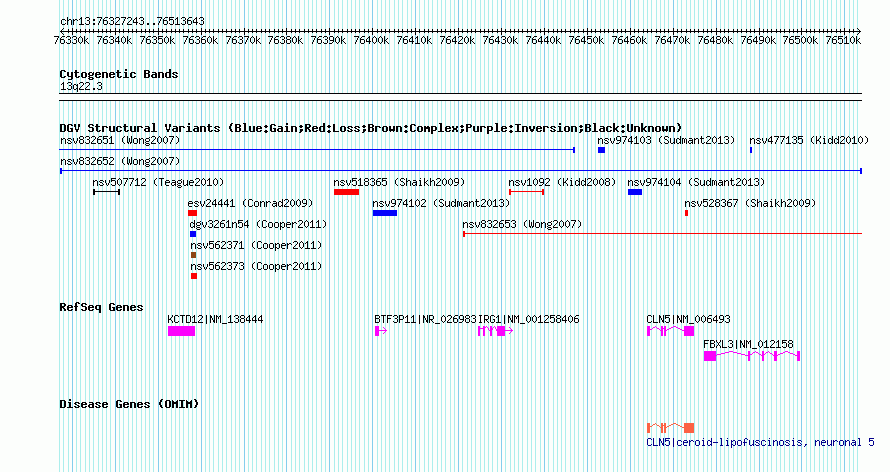Click the chr13:76327243..76513643 coordinate label
Screen dimensions: 890x472
pyautogui.click(x=132, y=22)
